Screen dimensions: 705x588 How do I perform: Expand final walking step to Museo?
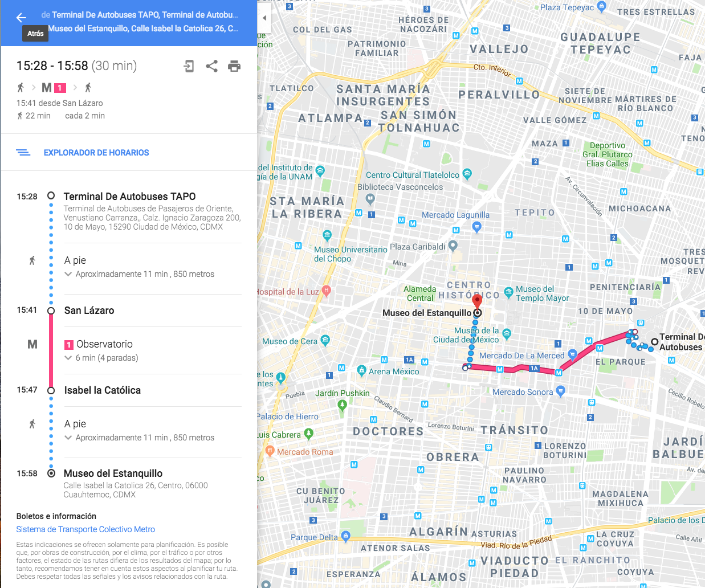(140, 438)
